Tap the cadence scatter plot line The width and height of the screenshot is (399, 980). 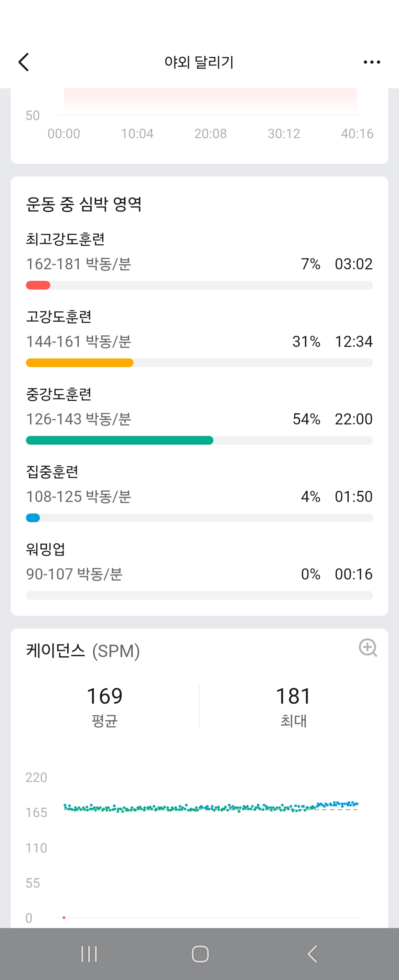point(210,807)
